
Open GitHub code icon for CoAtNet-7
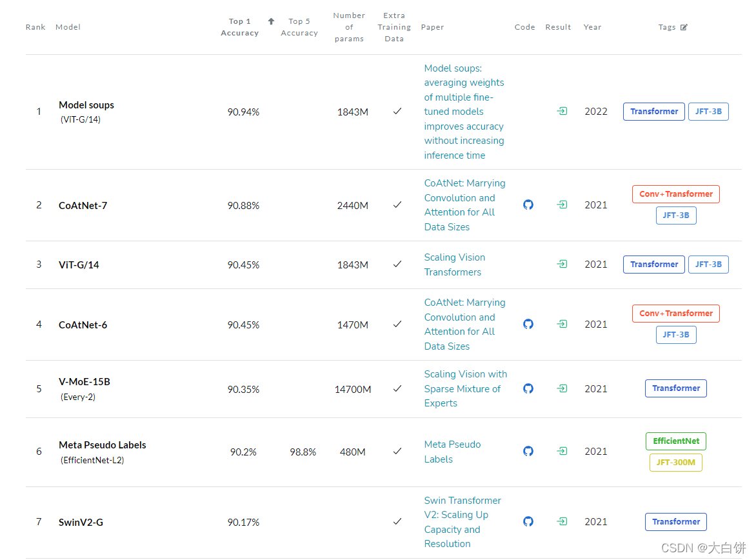[528, 205]
